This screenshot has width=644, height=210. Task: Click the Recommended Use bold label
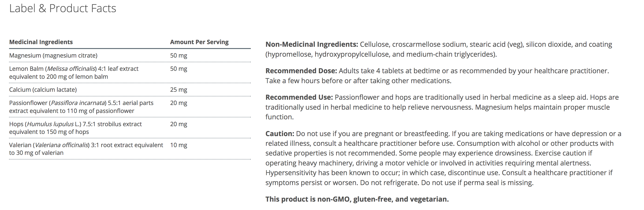point(299,97)
